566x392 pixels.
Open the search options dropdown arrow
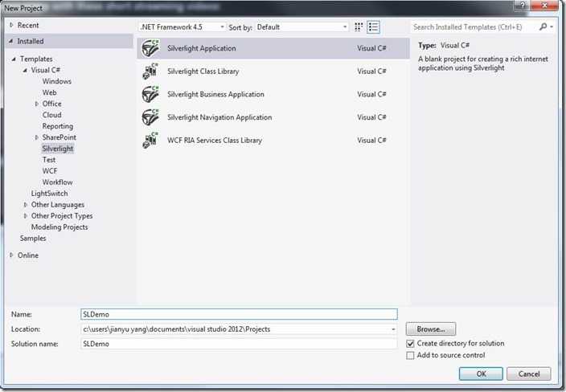(552, 27)
